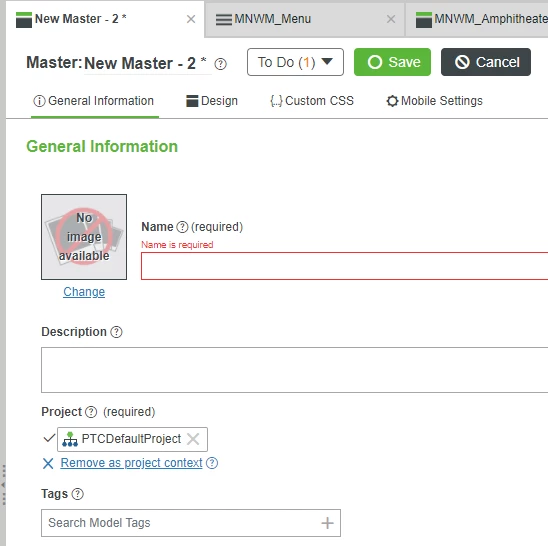Viewport: 548px width, 546px height.
Task: Focus the Description text area
Action: click(294, 370)
